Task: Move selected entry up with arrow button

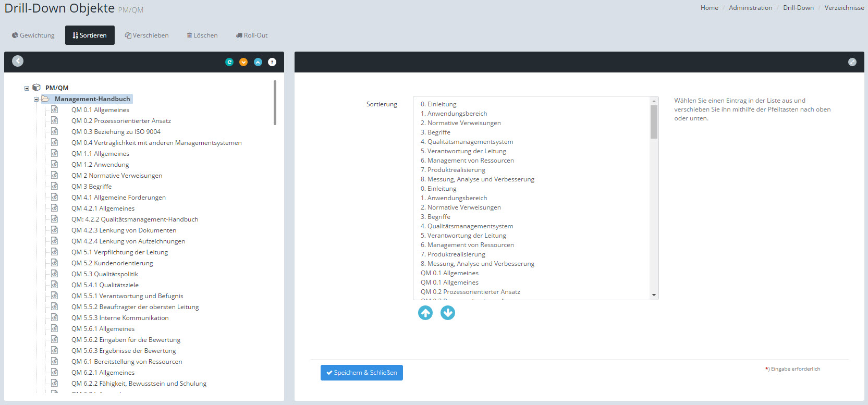Action: point(425,313)
